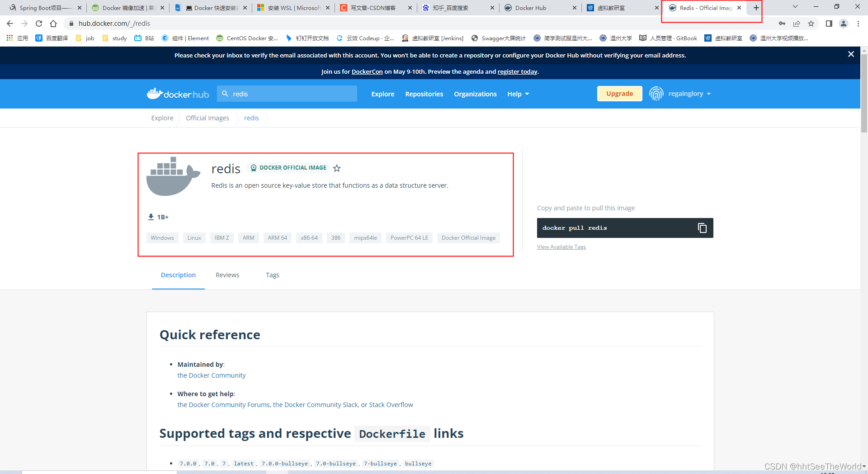Select the ARM 64 platform tag
Screen dimensions: 868x474
(x=277, y=238)
